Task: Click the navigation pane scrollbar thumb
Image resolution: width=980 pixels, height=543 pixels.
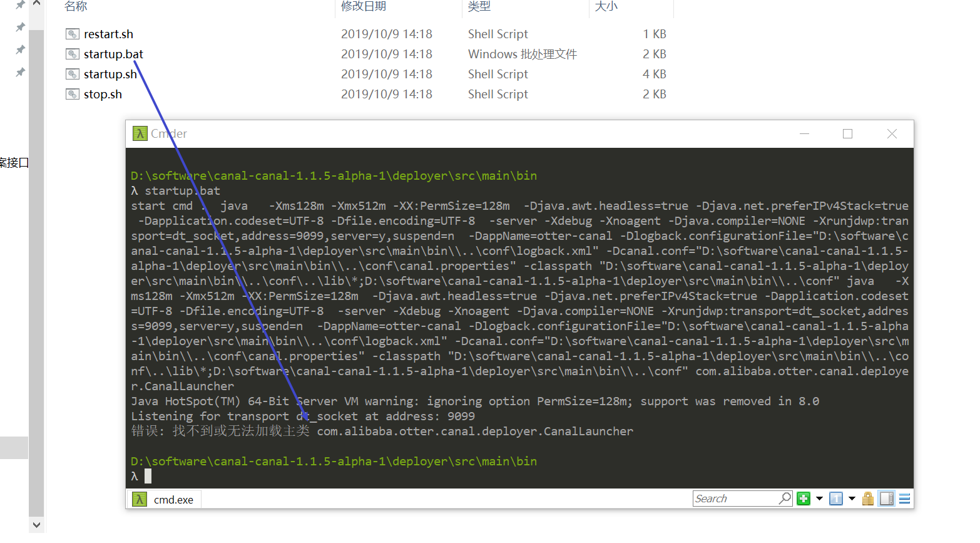Action: click(36, 272)
